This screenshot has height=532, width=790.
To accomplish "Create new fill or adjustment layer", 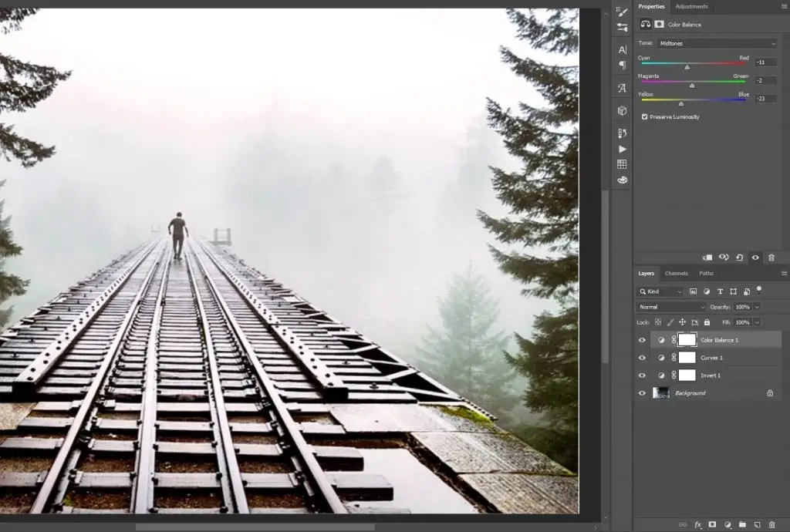I will (x=728, y=525).
